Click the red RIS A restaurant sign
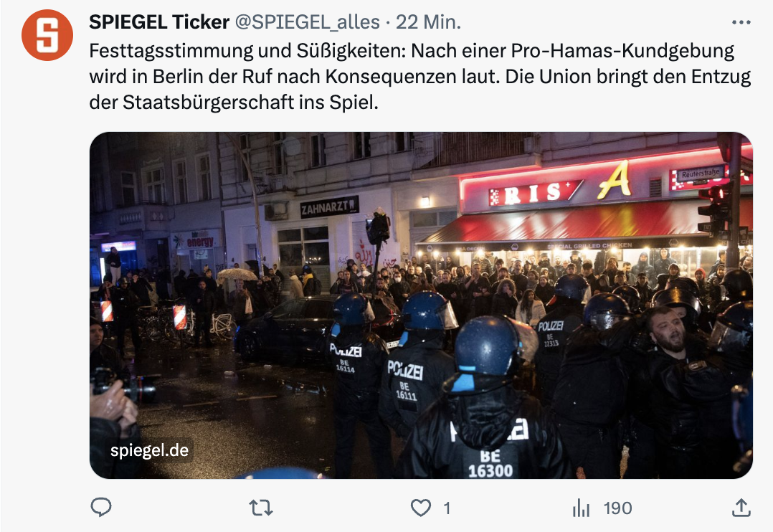The width and height of the screenshot is (773, 532). pos(560,185)
